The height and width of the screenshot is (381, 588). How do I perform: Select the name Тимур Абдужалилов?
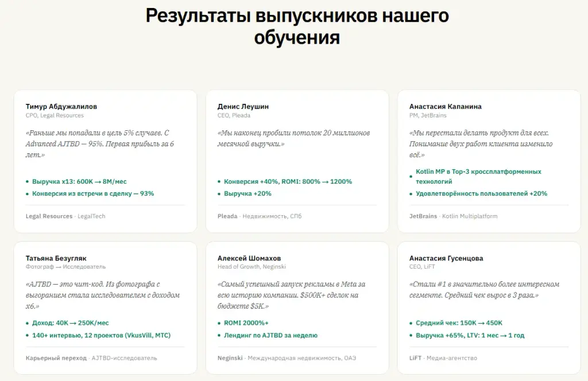[61, 106]
